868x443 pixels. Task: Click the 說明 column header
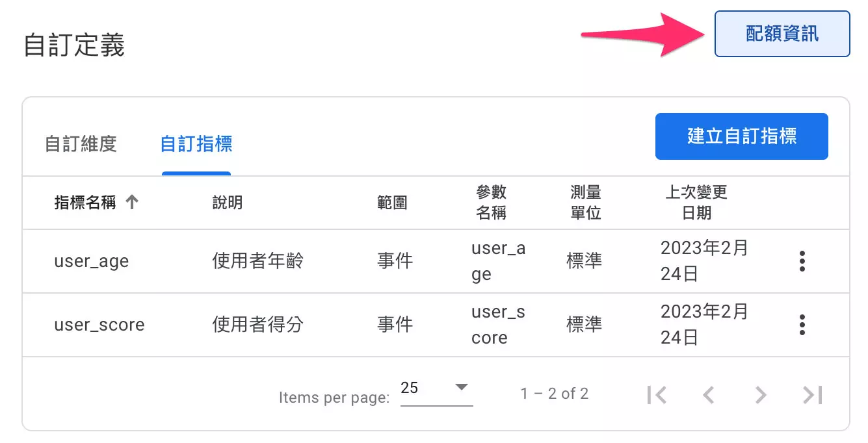[x=228, y=203]
